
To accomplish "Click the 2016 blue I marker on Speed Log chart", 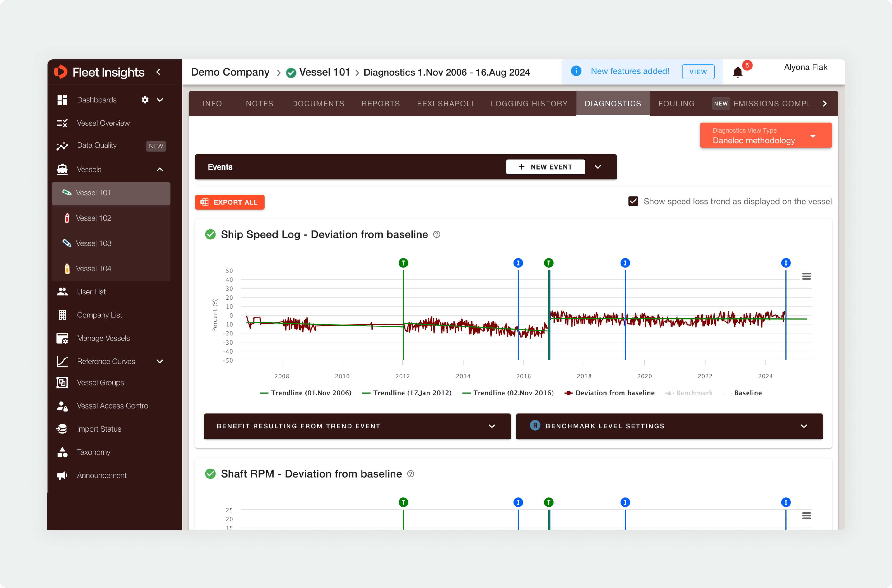I will tap(518, 263).
